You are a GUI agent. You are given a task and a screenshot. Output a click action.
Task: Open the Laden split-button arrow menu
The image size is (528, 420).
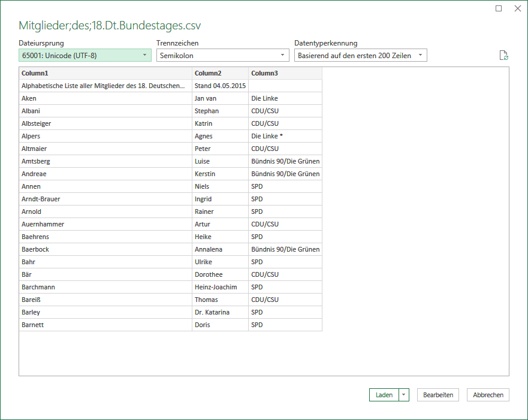(x=404, y=395)
